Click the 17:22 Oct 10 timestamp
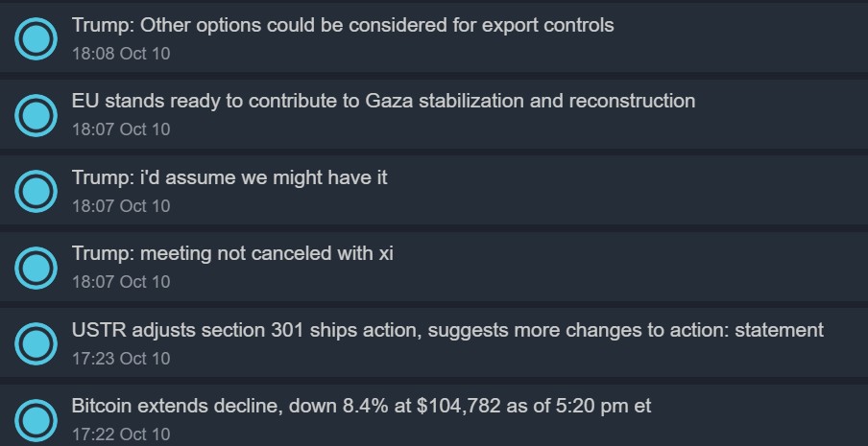 [121, 434]
